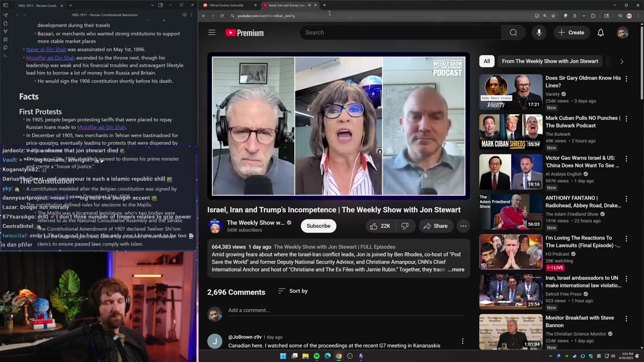Select 'From The Weekly Show with Jon Stewart' chip
644x362 pixels.
pyautogui.click(x=550, y=61)
